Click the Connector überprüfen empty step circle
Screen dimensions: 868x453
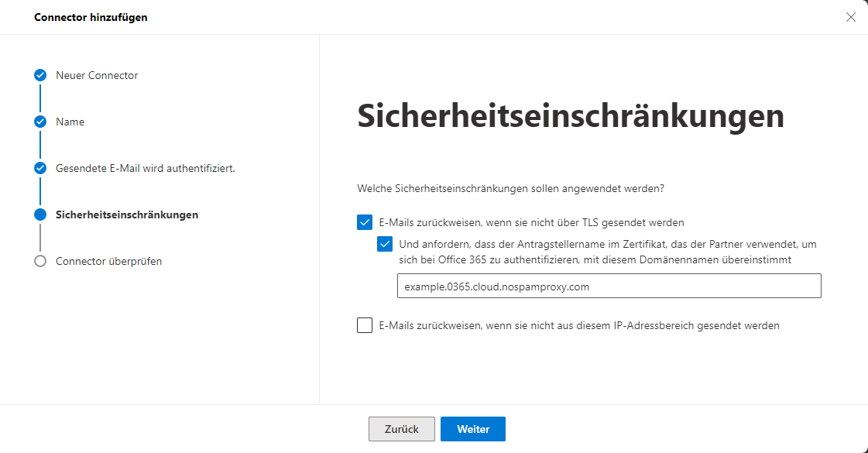[39, 262]
